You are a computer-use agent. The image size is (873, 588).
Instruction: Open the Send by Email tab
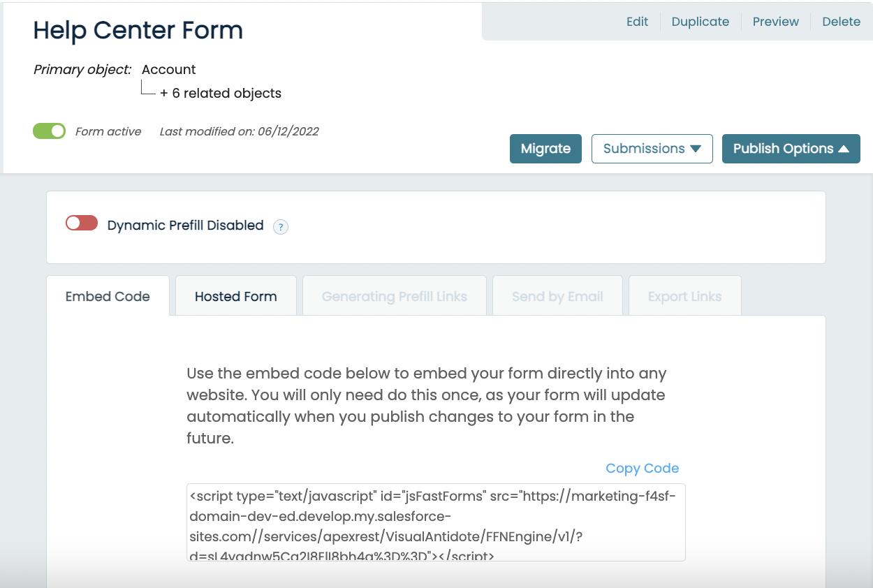557,296
